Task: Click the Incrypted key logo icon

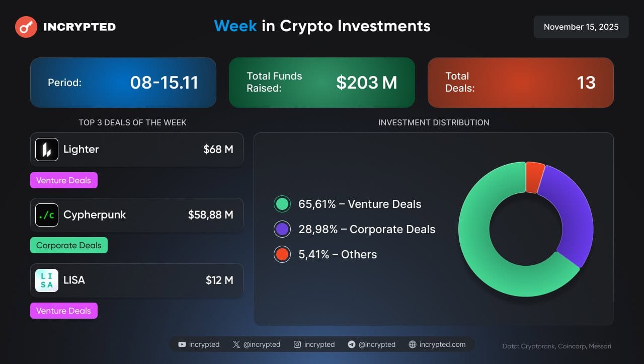Action: (26, 27)
